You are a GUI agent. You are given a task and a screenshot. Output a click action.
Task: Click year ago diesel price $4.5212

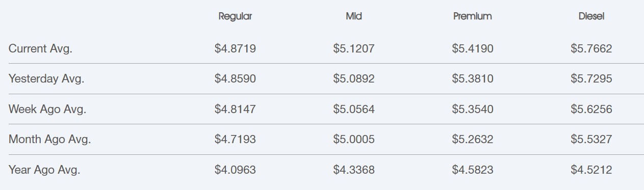591,170
